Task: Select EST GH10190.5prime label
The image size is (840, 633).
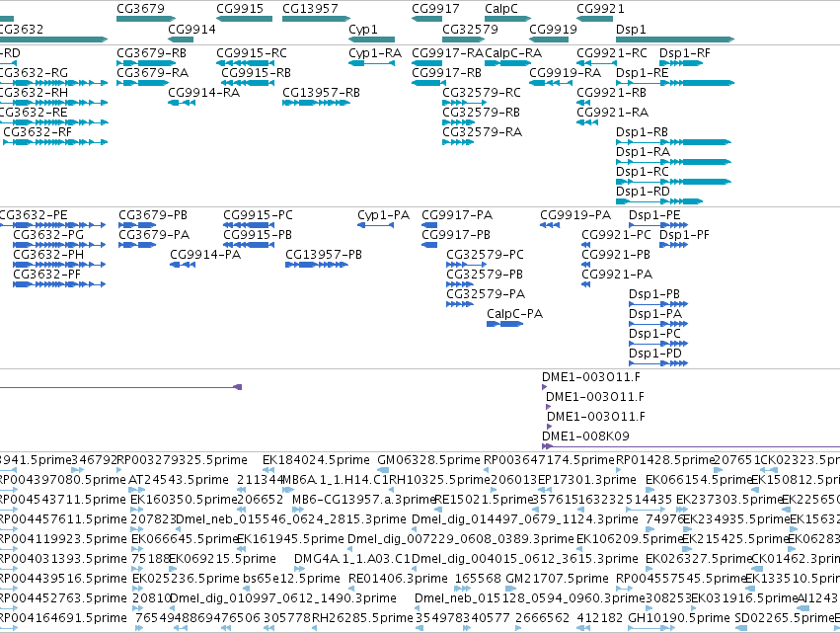Action: tap(679, 618)
